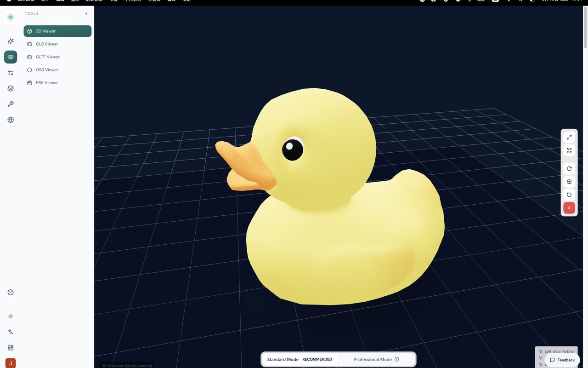Collapse the Tools panel with chevron
Image resolution: width=588 pixels, height=368 pixels.
(x=86, y=14)
